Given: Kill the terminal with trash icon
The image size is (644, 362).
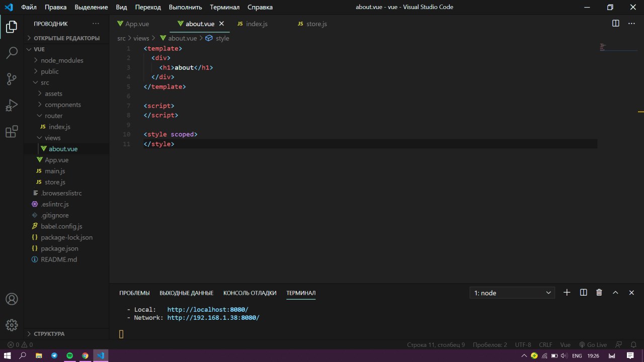Looking at the screenshot, I should click(599, 292).
